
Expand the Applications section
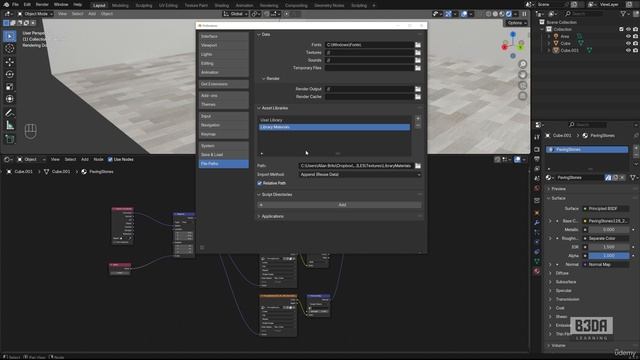259,216
